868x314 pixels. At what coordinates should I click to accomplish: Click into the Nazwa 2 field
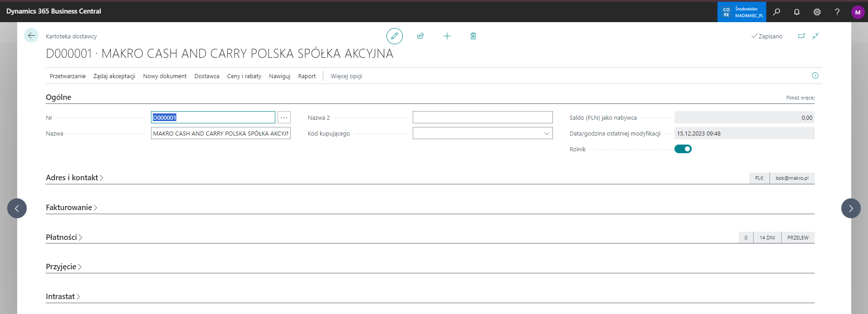coord(482,117)
